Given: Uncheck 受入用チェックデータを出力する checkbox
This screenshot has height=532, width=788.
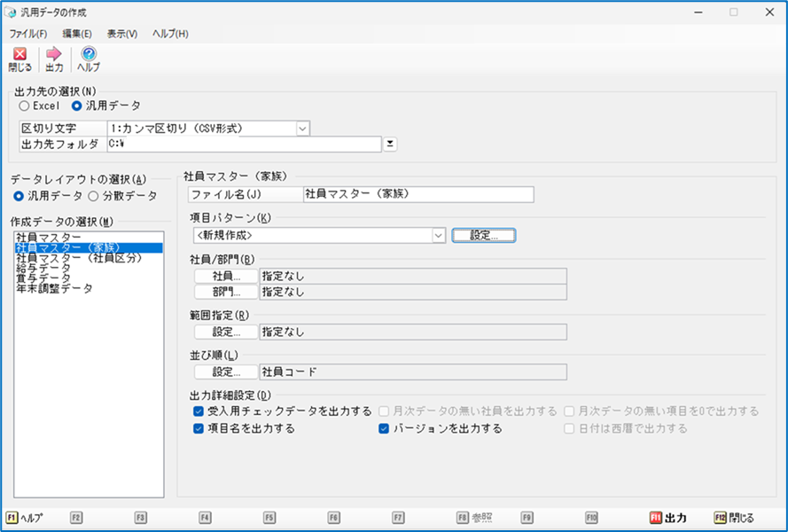Looking at the screenshot, I should coord(199,411).
